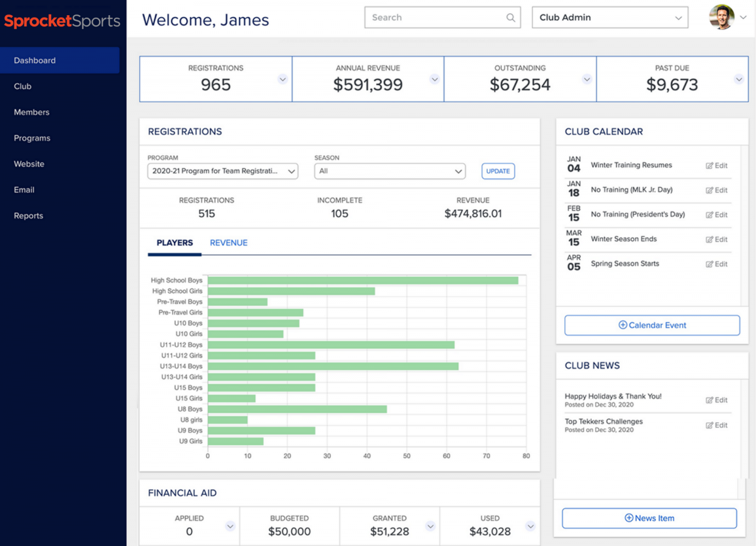
Task: Expand the Registrations stat card chevron
Action: pos(283,79)
